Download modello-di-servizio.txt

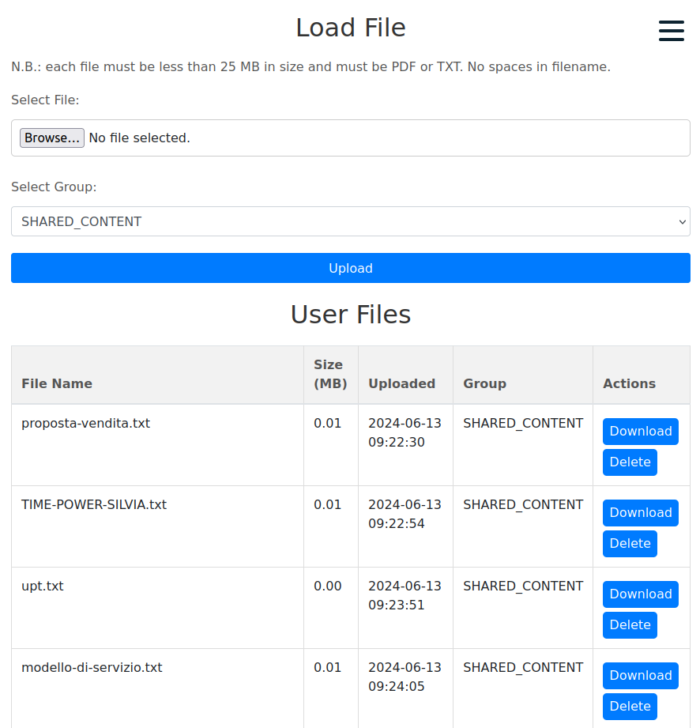[641, 676]
